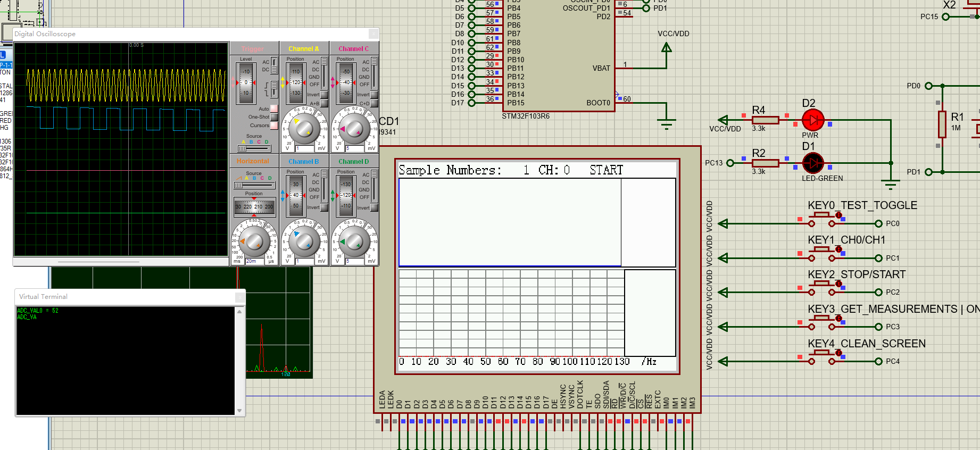This screenshot has width=980, height=450.
Task: Close the Digital Oscilloscope window
Action: pyautogui.click(x=373, y=34)
